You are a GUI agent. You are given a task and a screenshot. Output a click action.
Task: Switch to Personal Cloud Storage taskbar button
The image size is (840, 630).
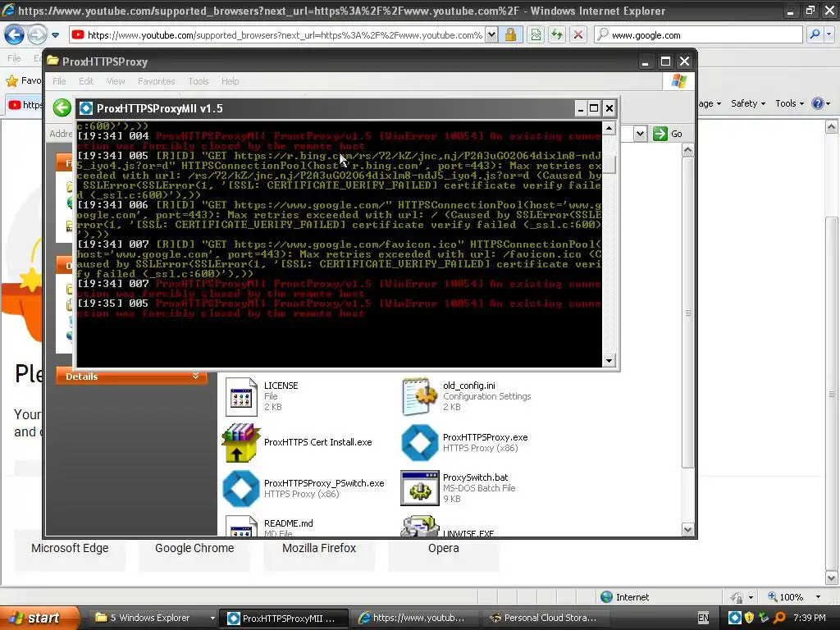pyautogui.click(x=546, y=618)
